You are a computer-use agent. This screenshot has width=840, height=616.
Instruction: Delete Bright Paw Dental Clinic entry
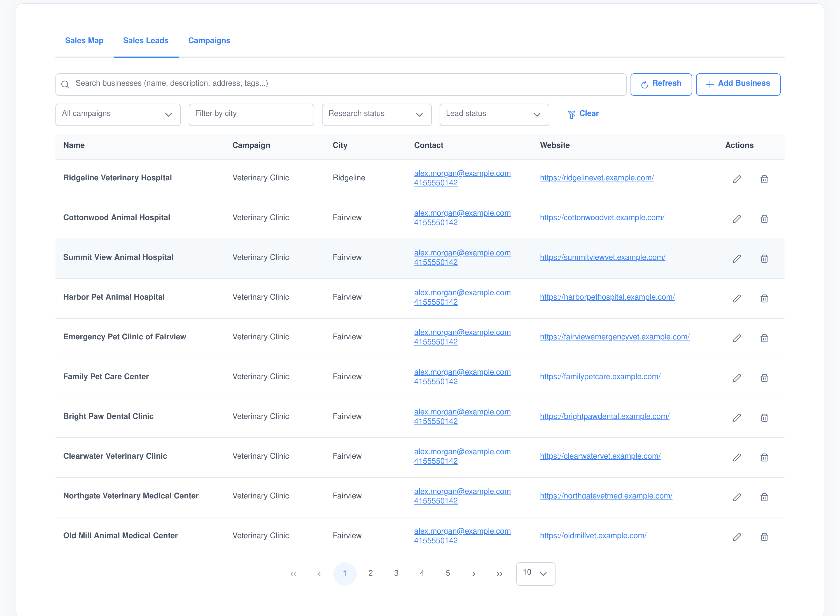tap(764, 418)
